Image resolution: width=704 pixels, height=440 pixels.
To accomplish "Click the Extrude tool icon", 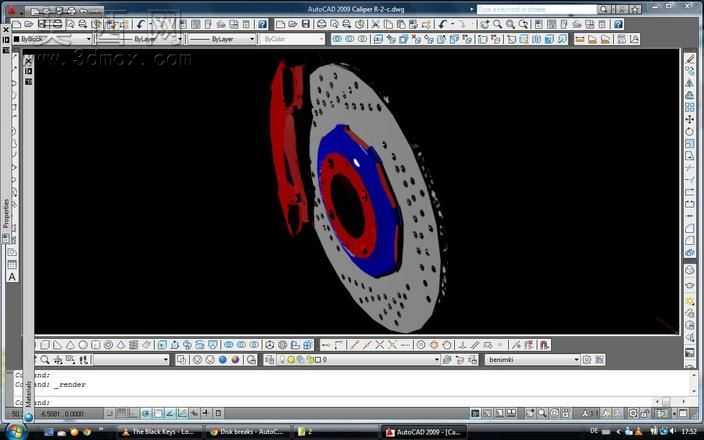I will [163, 345].
